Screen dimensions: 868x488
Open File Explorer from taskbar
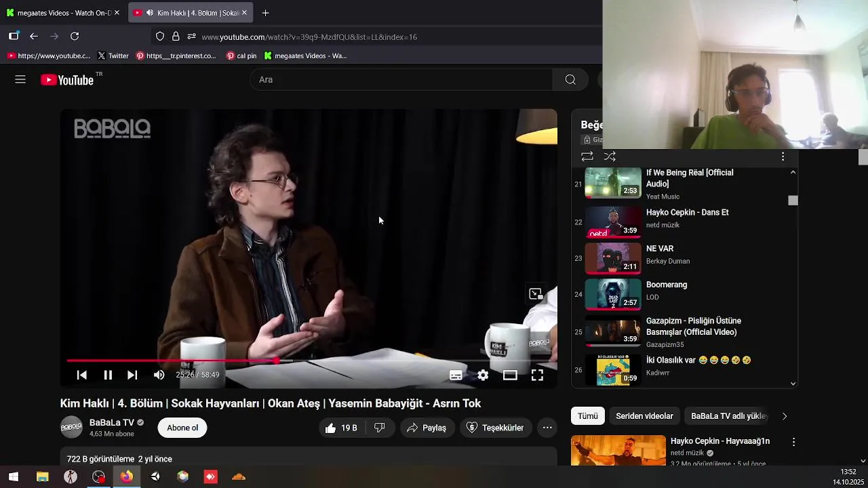42,476
